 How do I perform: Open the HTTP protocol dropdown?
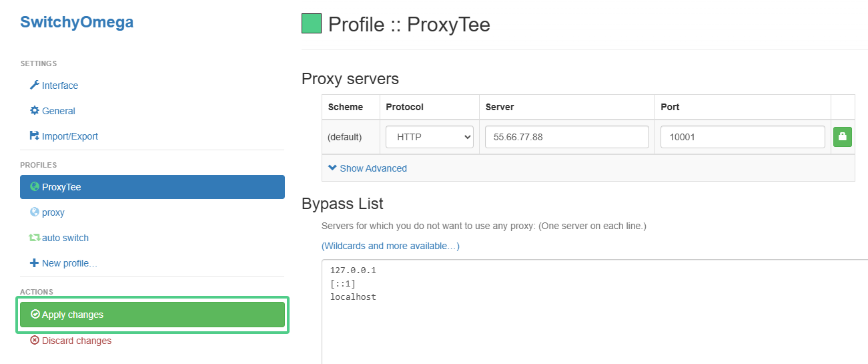pyautogui.click(x=430, y=137)
